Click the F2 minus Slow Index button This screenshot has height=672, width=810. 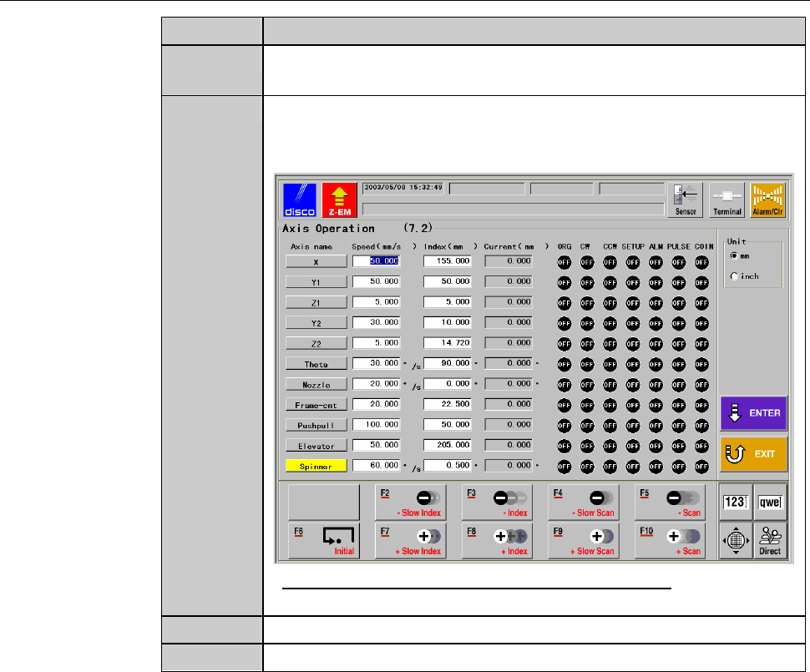tap(411, 502)
